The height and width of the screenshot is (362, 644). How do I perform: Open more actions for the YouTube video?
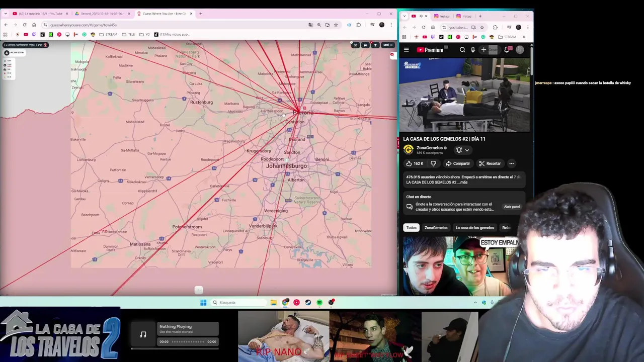[x=511, y=163]
